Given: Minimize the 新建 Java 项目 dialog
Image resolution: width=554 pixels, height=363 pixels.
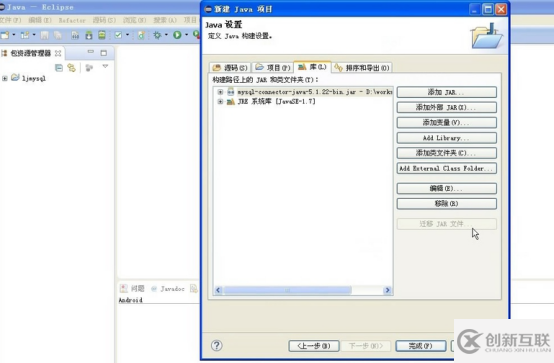Looking at the screenshot, I should pyautogui.click(x=475, y=10).
